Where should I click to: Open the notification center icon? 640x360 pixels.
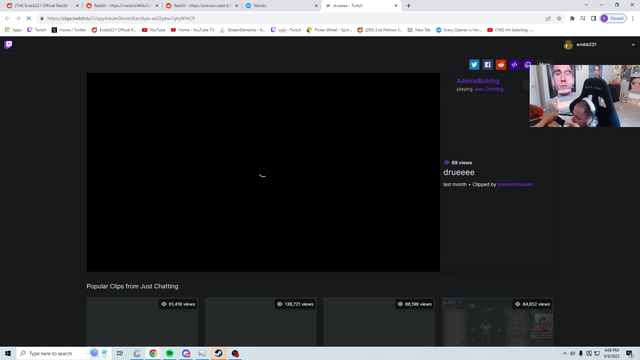click(x=630, y=353)
